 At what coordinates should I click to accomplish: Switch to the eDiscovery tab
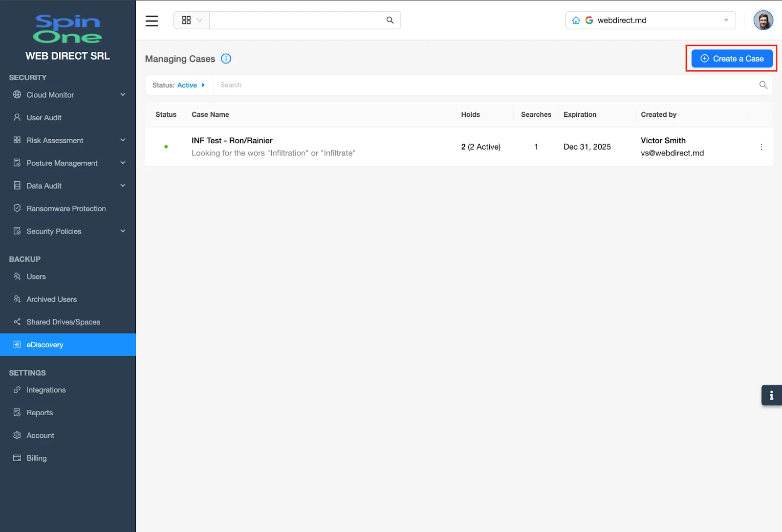tap(45, 344)
